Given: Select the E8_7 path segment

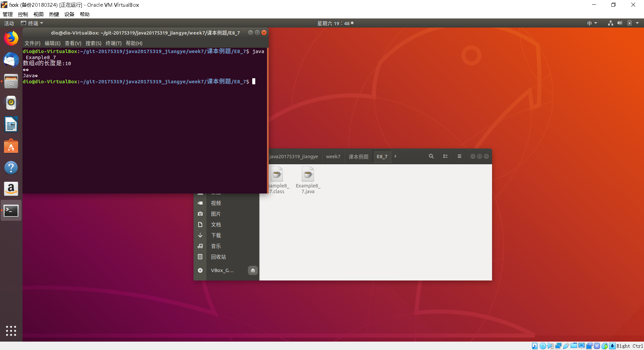Looking at the screenshot, I should click(382, 157).
